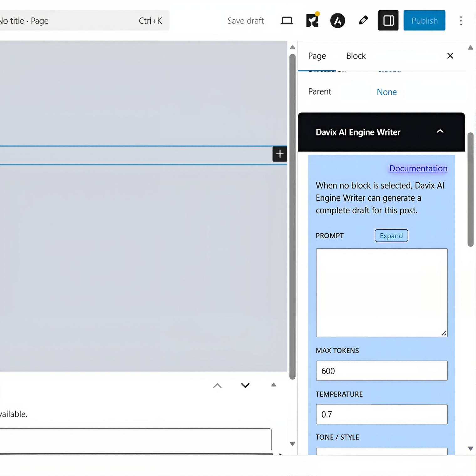
Task: Toggle the settings sidebar panel icon
Action: pyautogui.click(x=388, y=21)
